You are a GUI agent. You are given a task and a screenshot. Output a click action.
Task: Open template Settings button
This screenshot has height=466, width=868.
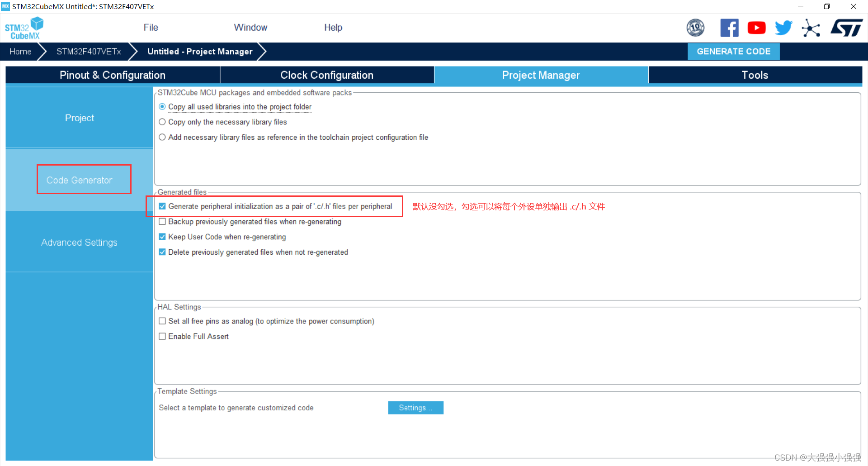coord(415,408)
